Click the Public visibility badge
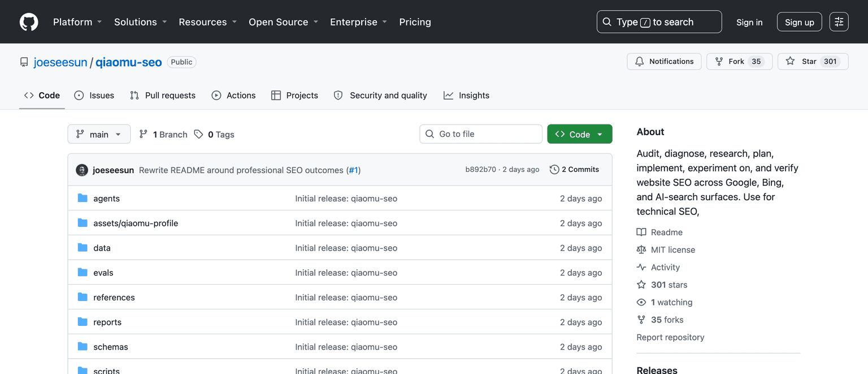 click(181, 62)
